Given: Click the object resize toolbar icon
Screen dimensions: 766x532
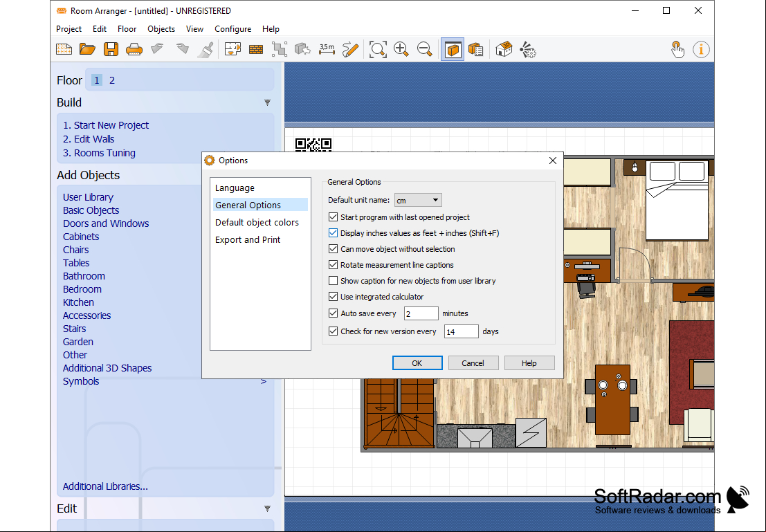Looking at the screenshot, I should [280, 49].
